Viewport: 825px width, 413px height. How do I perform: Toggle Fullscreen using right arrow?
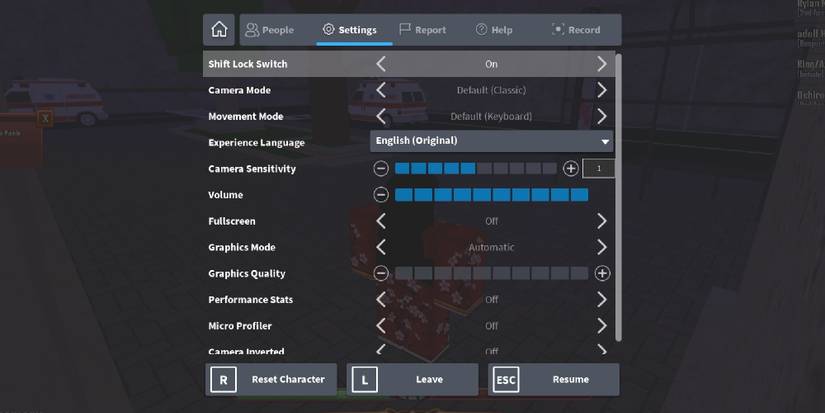click(x=601, y=221)
